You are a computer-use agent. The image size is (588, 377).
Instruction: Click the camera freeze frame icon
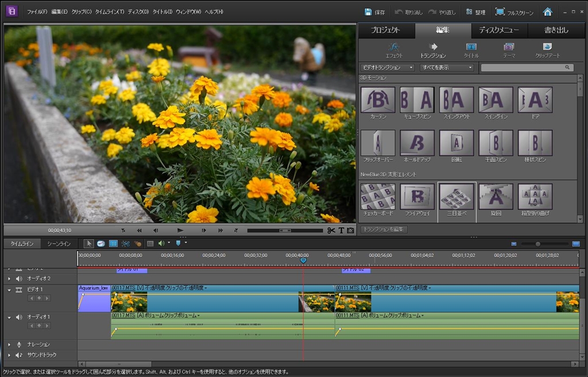[350, 230]
